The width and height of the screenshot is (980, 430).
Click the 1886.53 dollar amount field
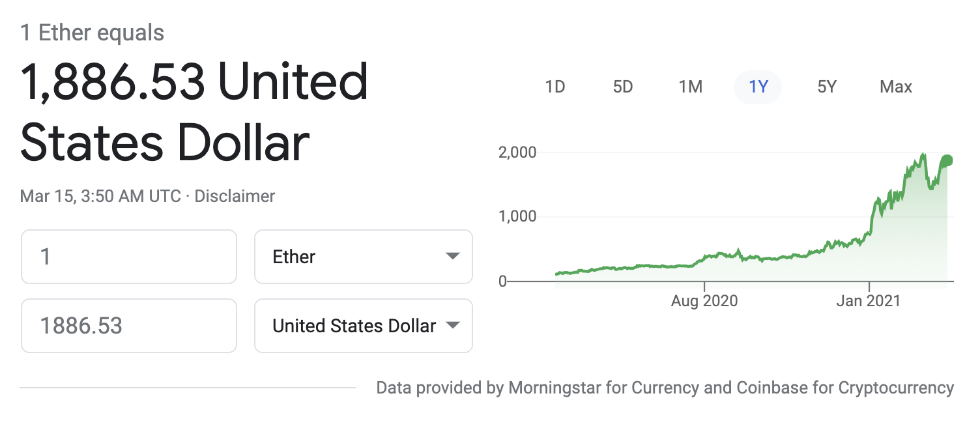(x=128, y=326)
